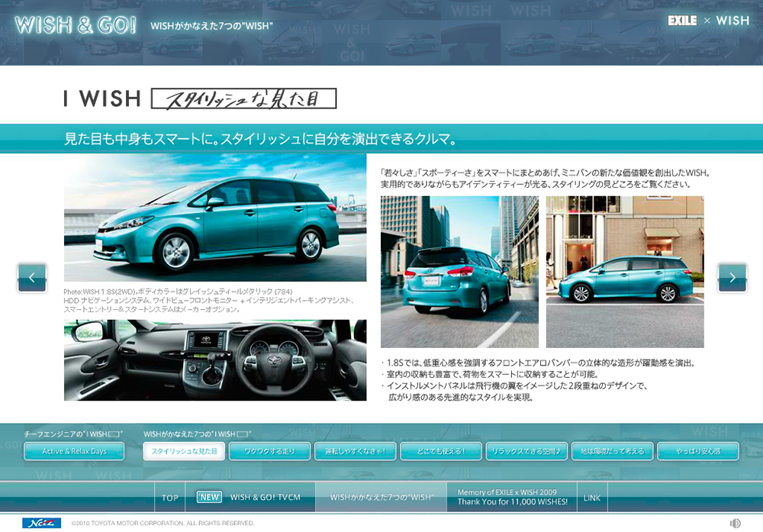Open the WISH & GO! TVCM menu item
Viewport: 763px width, 532px height.
coord(250,498)
